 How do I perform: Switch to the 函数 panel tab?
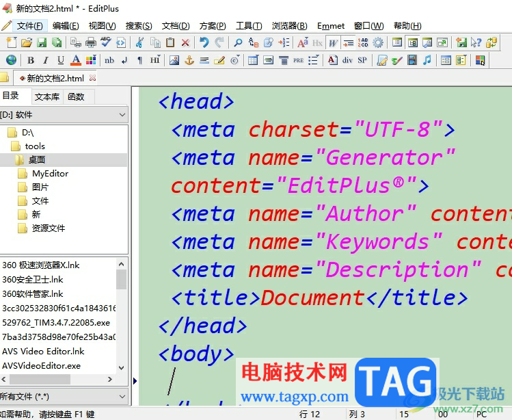76,96
